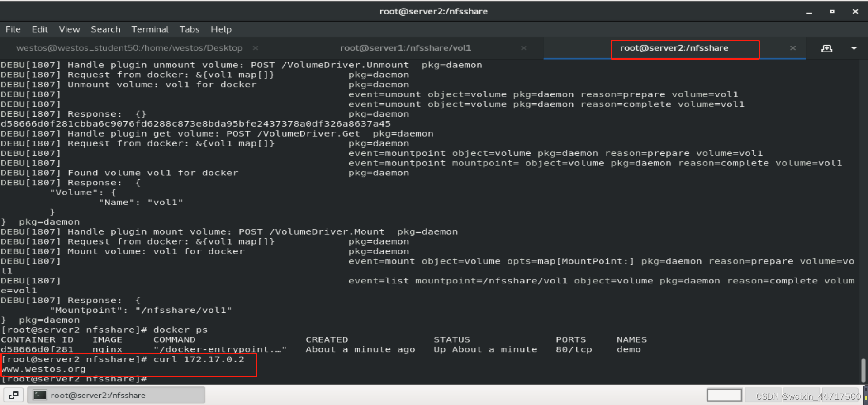Minimize the terminal window

coord(809,12)
